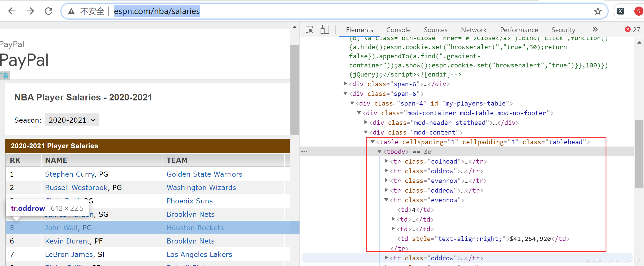Select the td element containing 4
Screen dimensions: 644x266
click(415, 210)
